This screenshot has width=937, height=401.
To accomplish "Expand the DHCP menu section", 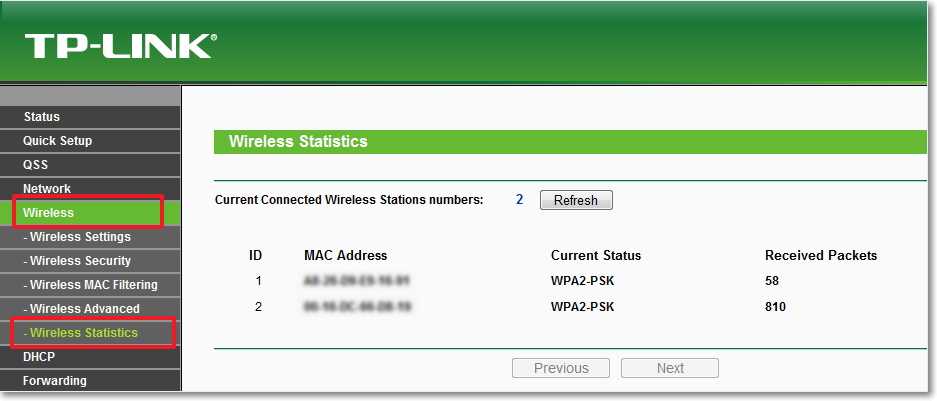I will [x=39, y=357].
